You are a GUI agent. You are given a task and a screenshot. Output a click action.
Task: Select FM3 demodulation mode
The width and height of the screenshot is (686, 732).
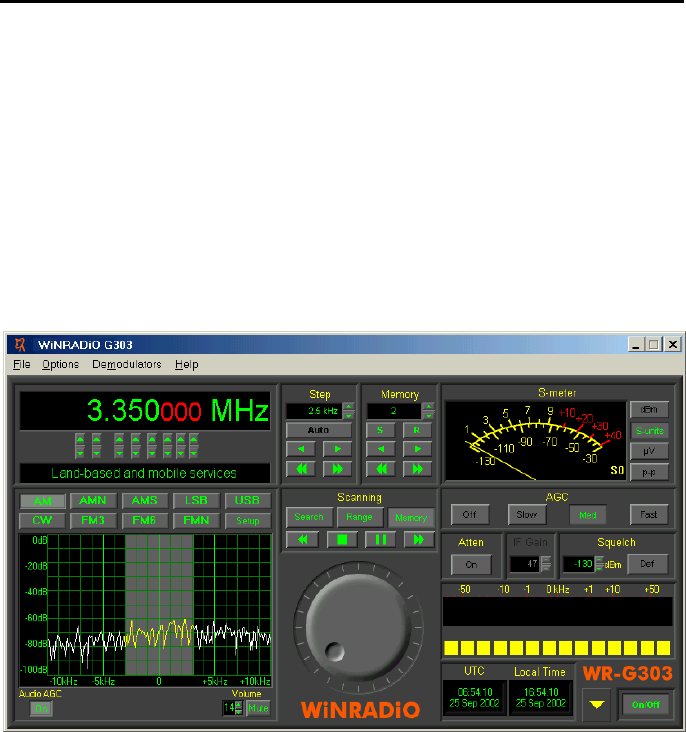(93, 521)
